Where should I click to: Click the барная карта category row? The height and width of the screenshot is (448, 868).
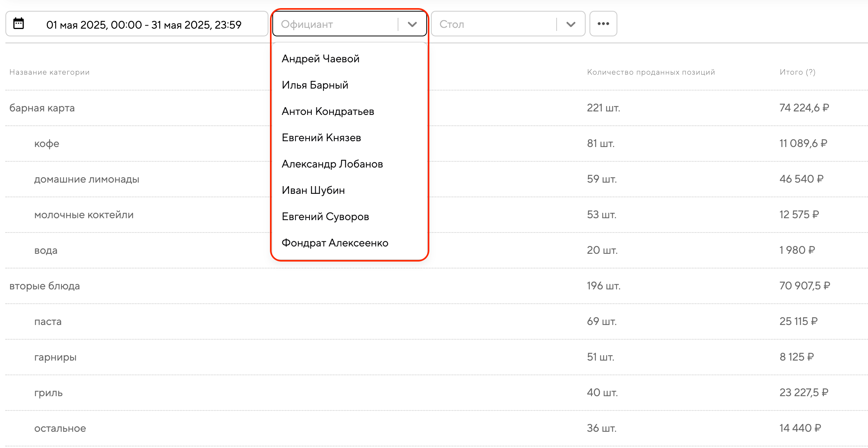[42, 108]
